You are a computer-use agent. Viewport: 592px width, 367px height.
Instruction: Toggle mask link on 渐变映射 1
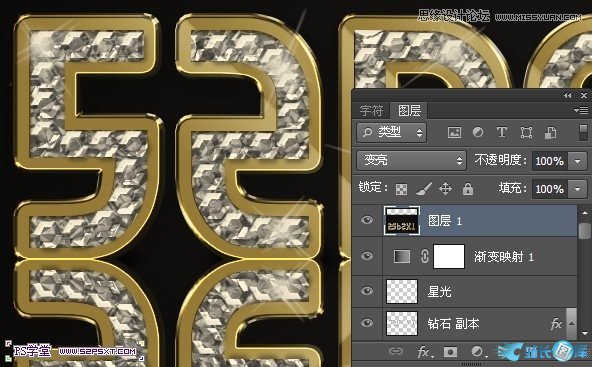point(425,256)
